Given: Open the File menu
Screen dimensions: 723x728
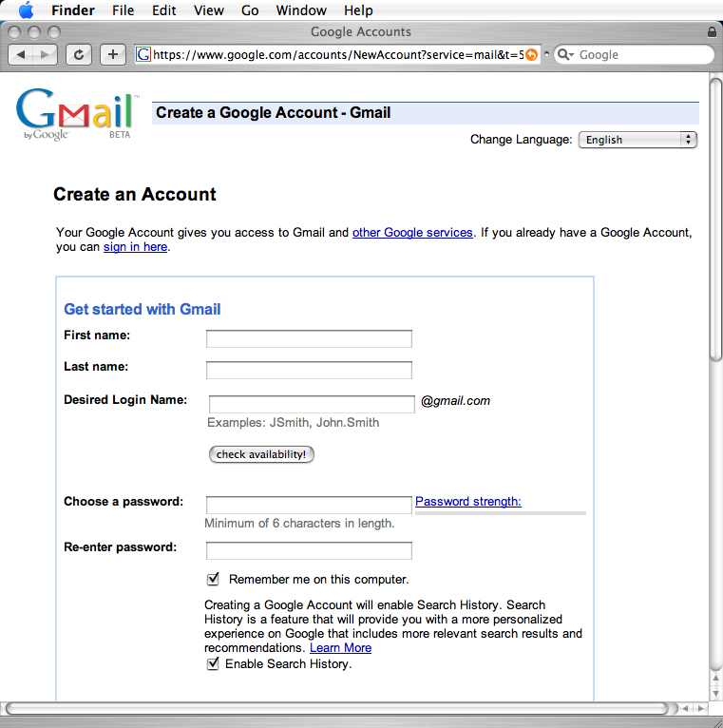Looking at the screenshot, I should (123, 10).
